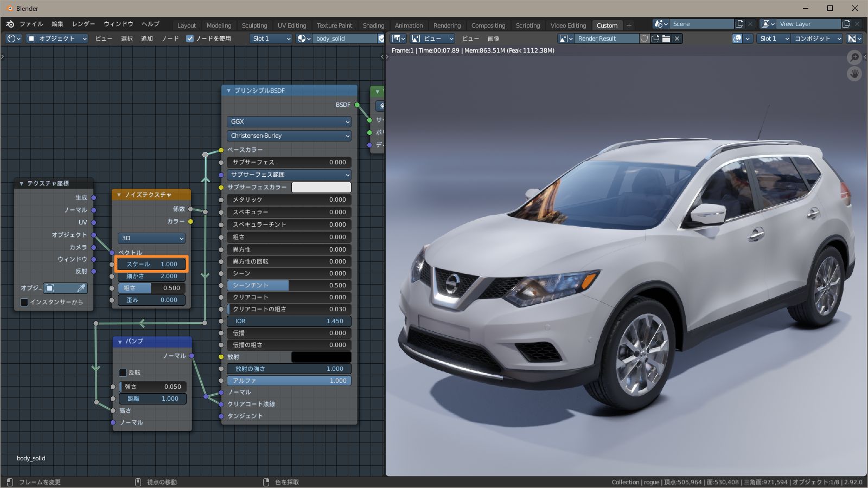Click the eyedropper in Texture Coordinate node
The height and width of the screenshot is (488, 868).
pos(81,288)
